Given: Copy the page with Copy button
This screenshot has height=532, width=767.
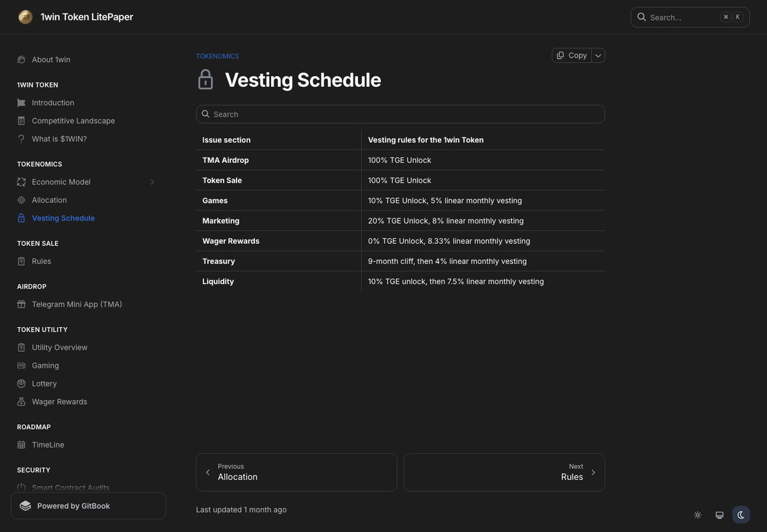Looking at the screenshot, I should [572, 56].
